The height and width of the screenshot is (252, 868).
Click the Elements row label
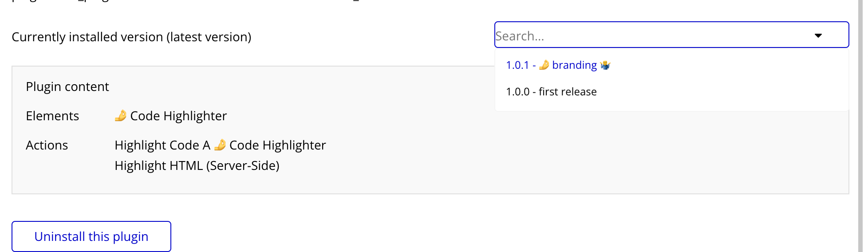pos(52,116)
